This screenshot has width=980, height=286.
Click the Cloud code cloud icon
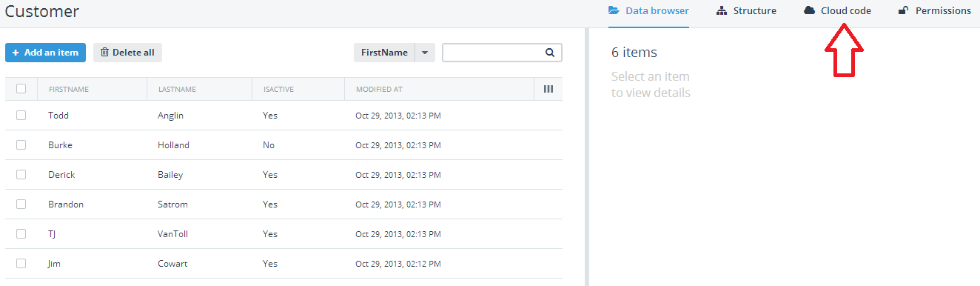(810, 10)
